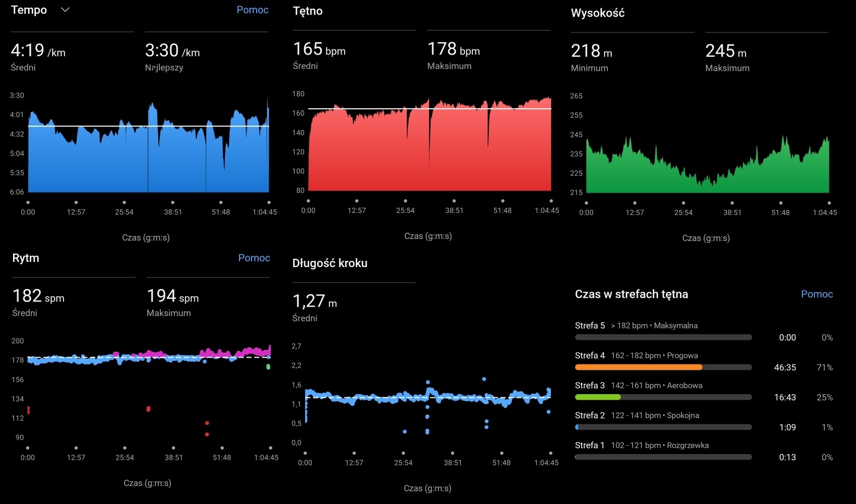
Task: Select the blue Tempo pace graph
Action: 148,156
